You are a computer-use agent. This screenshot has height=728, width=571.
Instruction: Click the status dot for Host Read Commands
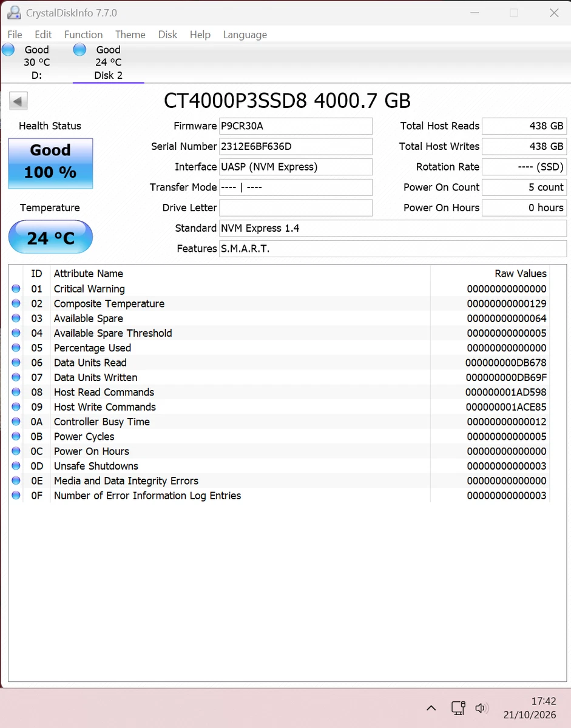[x=16, y=393]
